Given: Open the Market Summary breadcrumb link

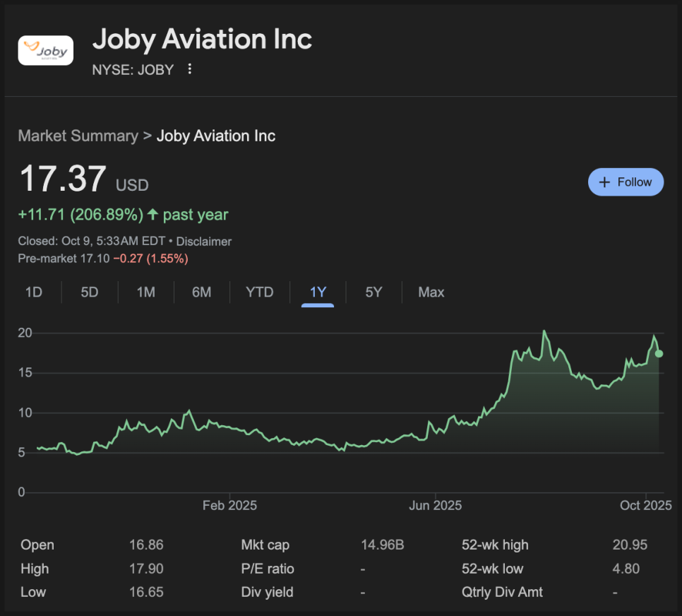Looking at the screenshot, I should (78, 136).
